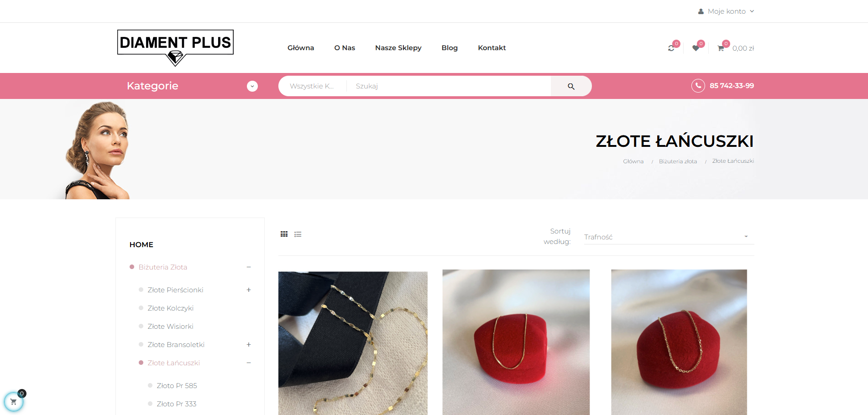This screenshot has height=415, width=868.
Task: Click the Diament Plus logo
Action: click(x=175, y=48)
